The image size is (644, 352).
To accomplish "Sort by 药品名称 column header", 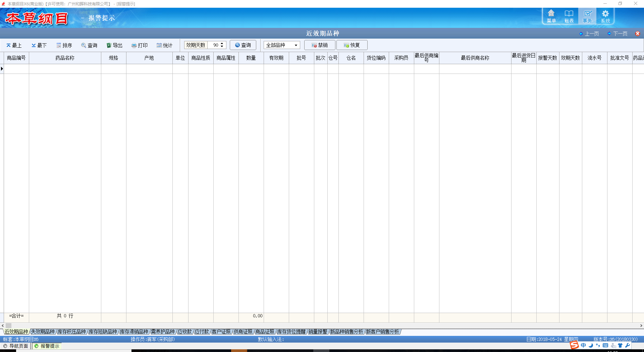I will 65,58.
